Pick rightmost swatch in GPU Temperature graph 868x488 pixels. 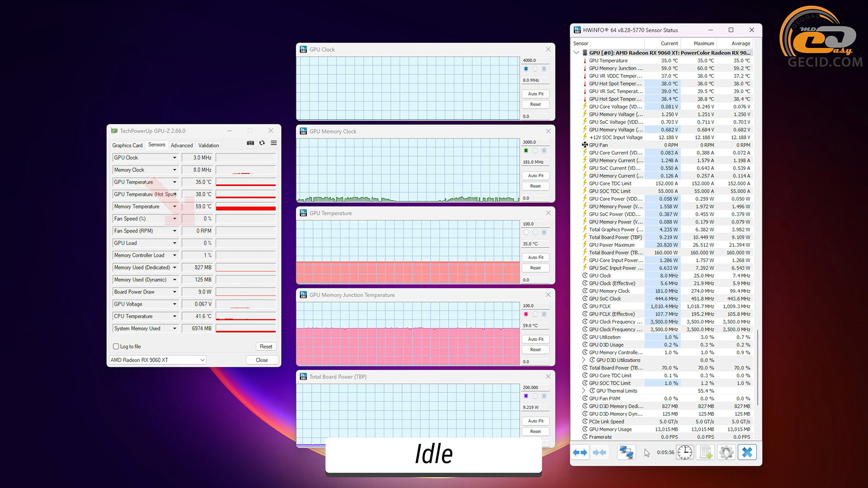tap(544, 232)
